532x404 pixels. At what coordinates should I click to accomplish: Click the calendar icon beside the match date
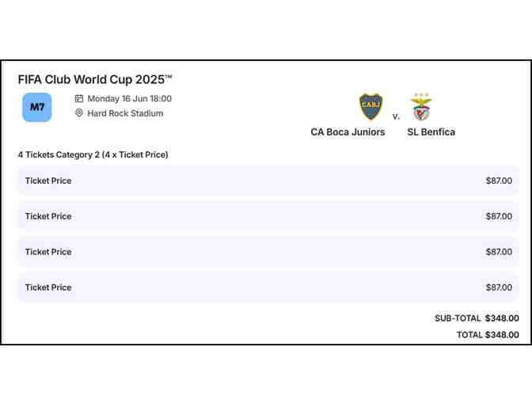click(x=79, y=99)
